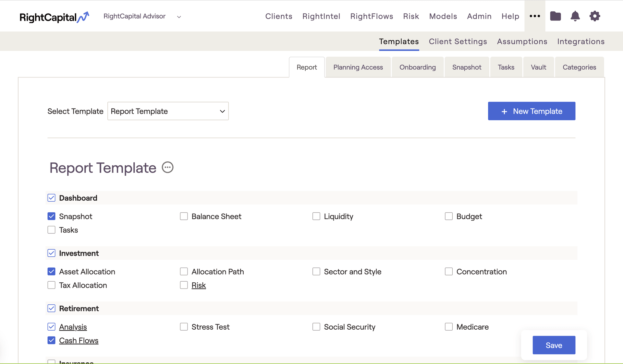Click the Save button
The image size is (623, 364).
[554, 345]
